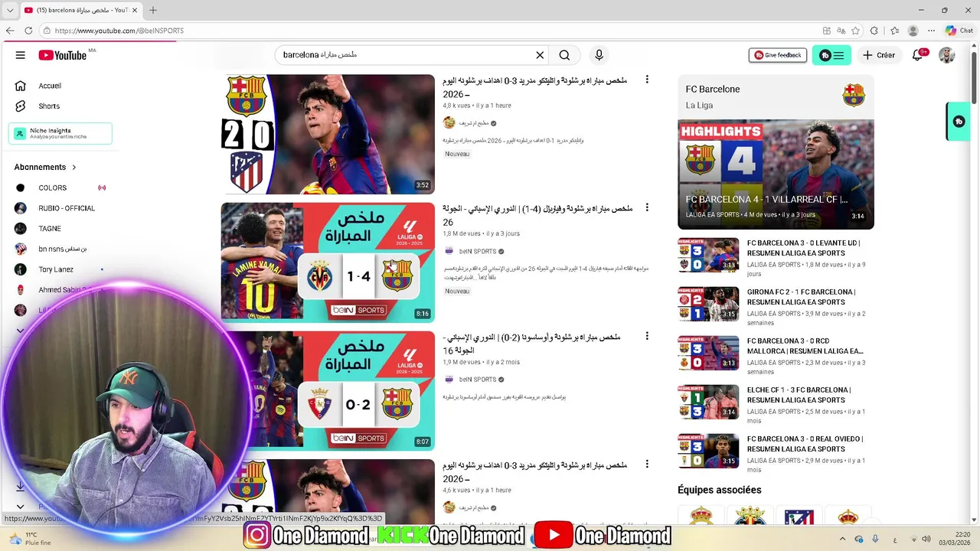
Task: Click the YouTube logo
Action: pyautogui.click(x=63, y=55)
